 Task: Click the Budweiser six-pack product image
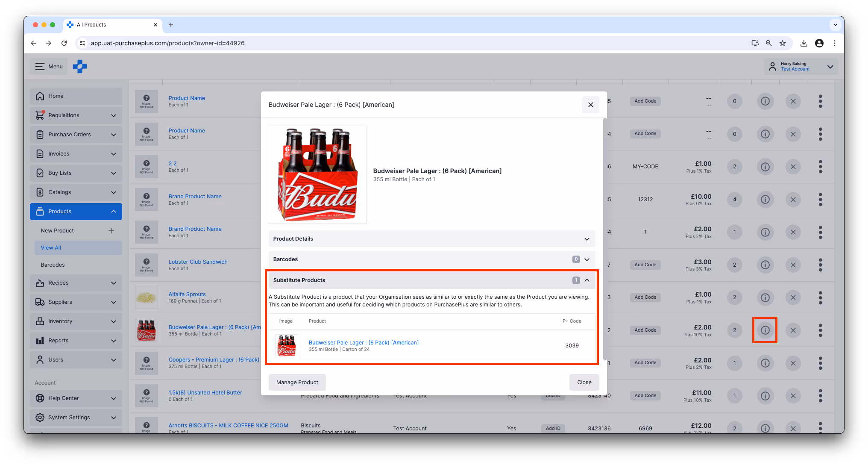click(x=317, y=175)
